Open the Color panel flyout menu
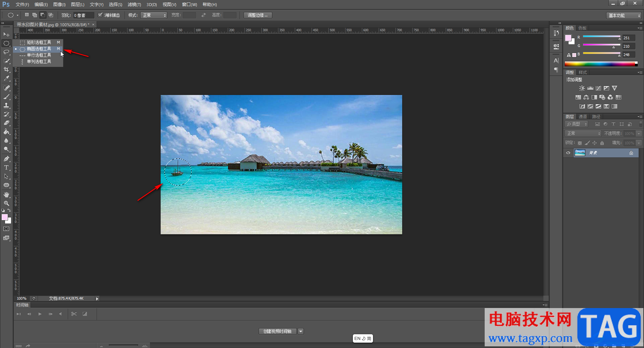The height and width of the screenshot is (348, 644). 640,28
